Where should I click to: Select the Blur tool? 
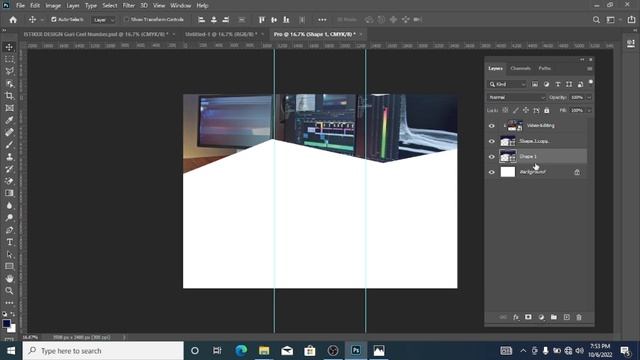[9, 205]
